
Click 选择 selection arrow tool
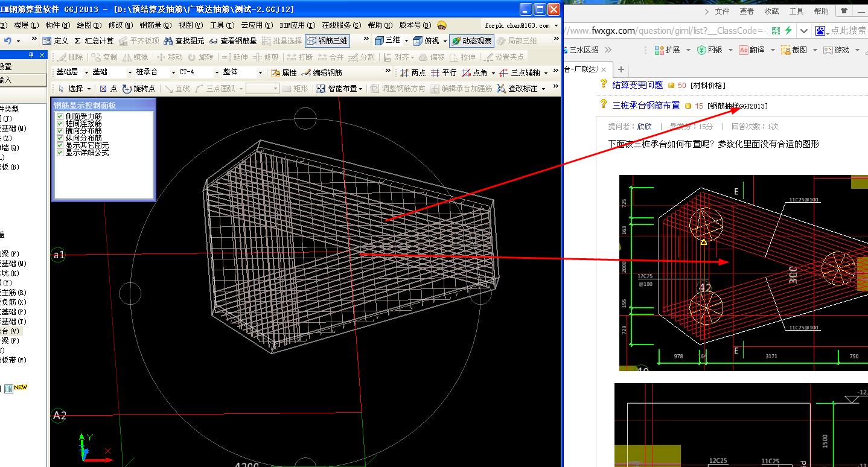point(71,88)
